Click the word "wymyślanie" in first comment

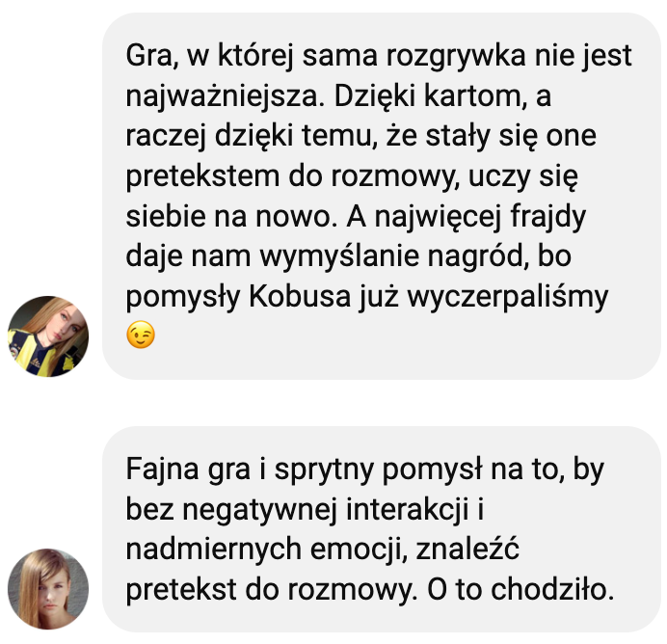(339, 257)
